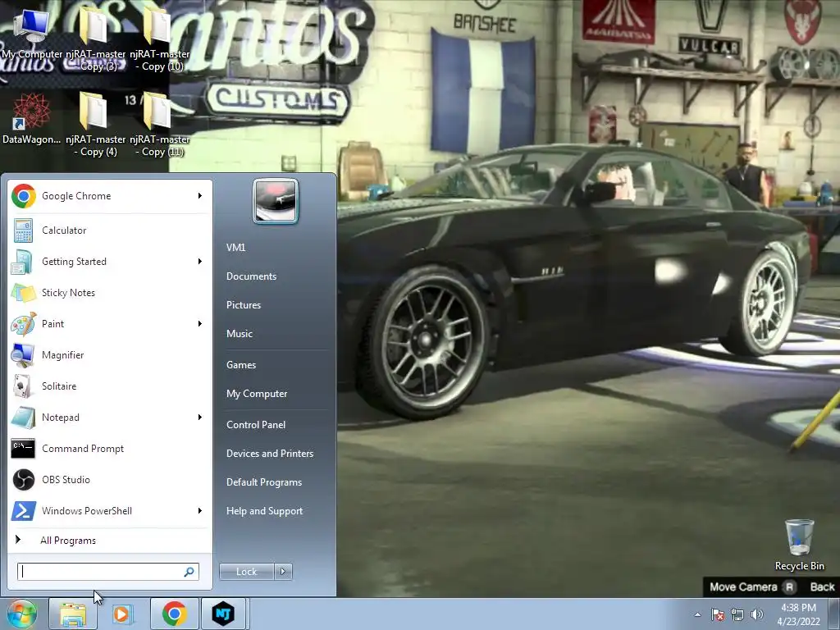
Task: Select njRAT-master Copy (11) folder
Action: pyautogui.click(x=160, y=125)
